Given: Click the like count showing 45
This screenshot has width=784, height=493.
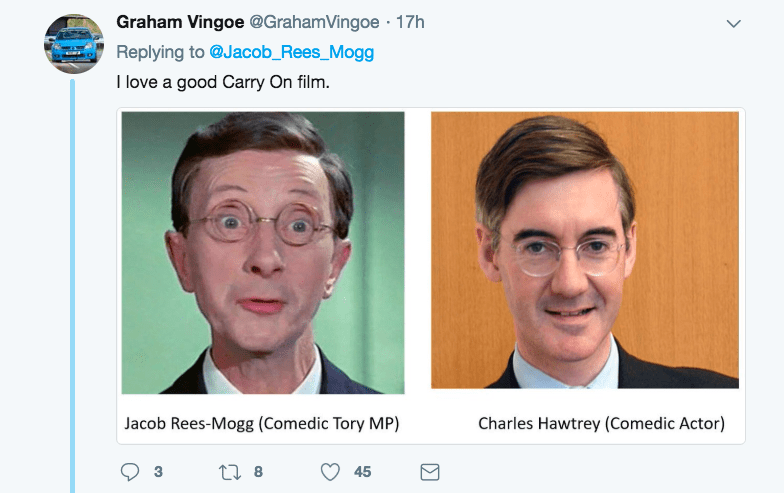Looking at the screenshot, I should click(x=362, y=472).
